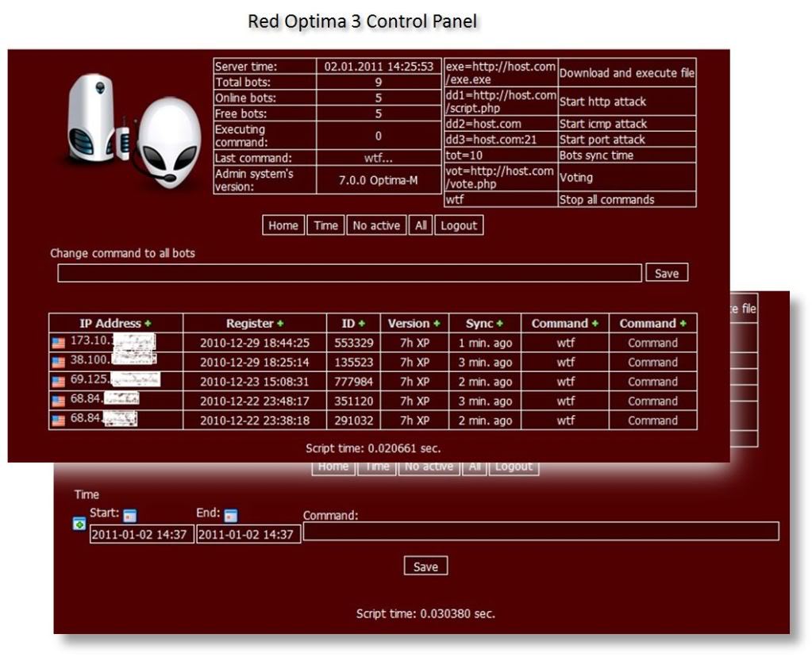Click the green plus beside Version header

(437, 324)
